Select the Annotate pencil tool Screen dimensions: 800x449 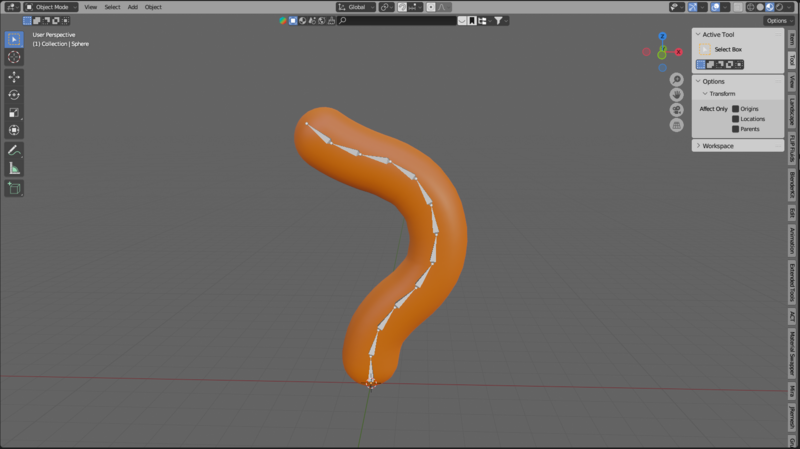tap(14, 150)
